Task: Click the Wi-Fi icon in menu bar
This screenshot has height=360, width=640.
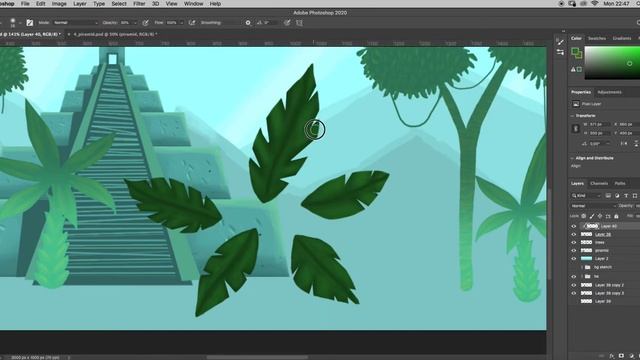Action: [595, 4]
